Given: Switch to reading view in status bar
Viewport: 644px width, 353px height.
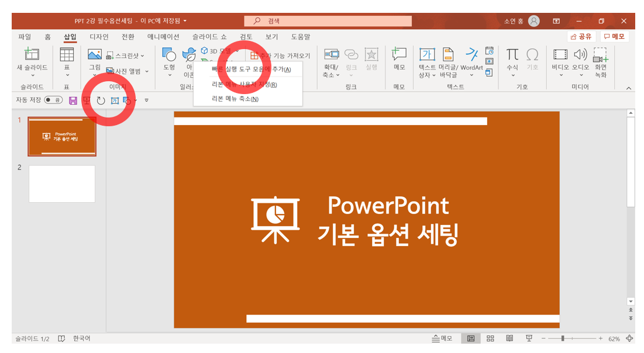Looking at the screenshot, I should point(509,338).
